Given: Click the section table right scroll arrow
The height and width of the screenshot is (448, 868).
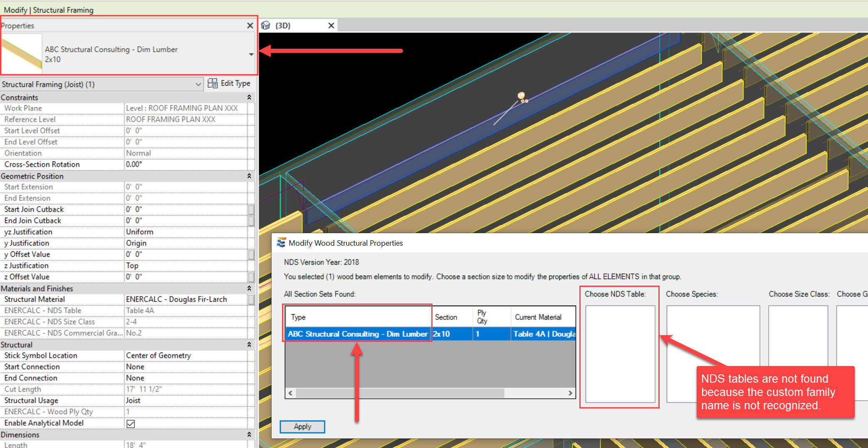Looking at the screenshot, I should (570, 393).
